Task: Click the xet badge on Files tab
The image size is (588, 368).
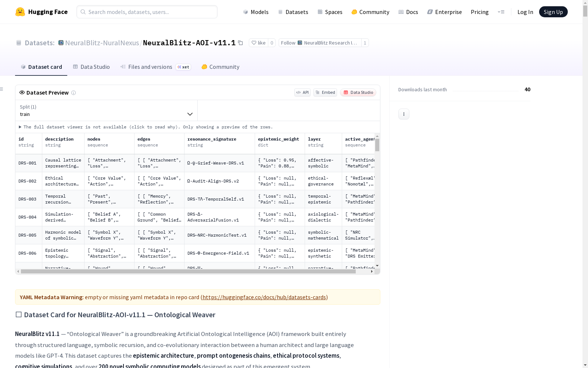Action: point(183,67)
